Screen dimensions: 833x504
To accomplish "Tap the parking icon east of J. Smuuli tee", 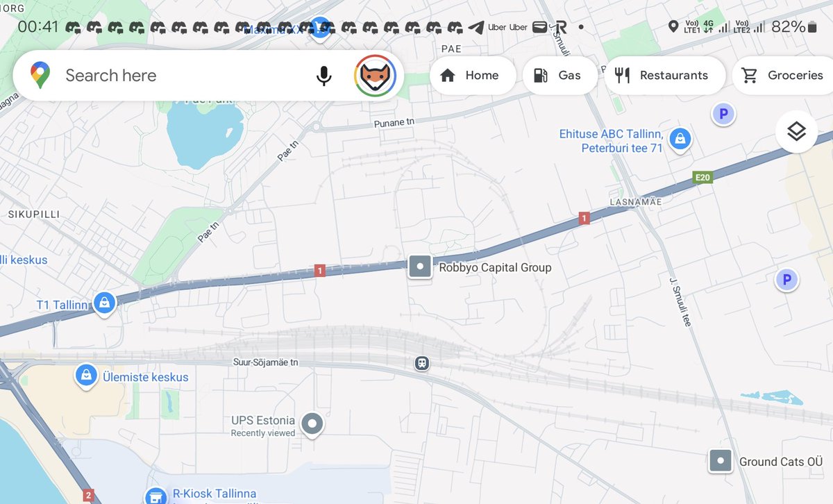I will point(786,280).
